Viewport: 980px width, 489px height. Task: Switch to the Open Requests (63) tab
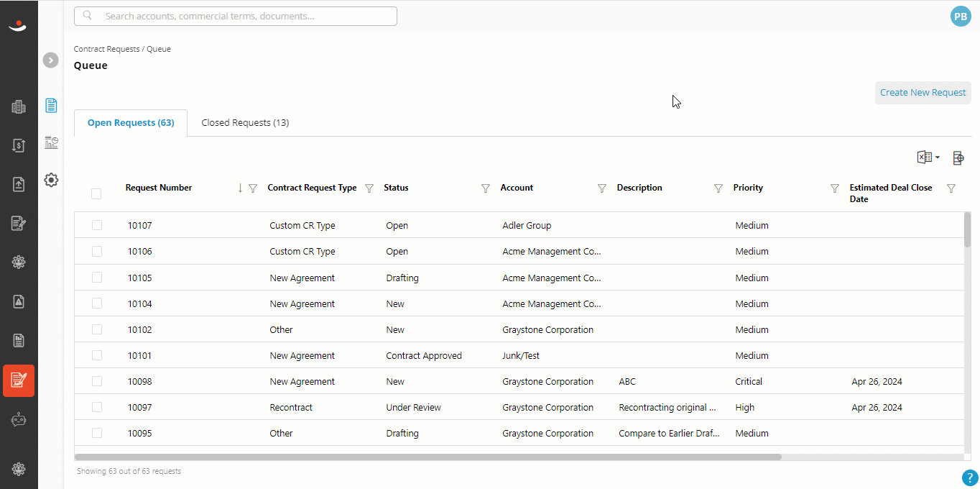[x=131, y=123]
